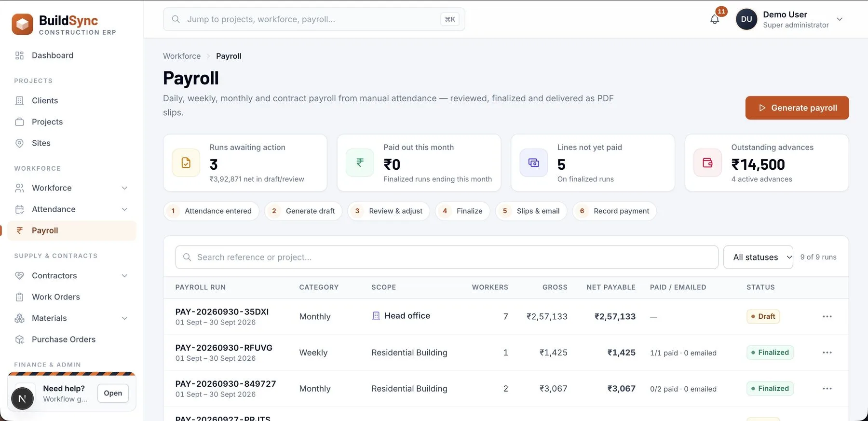This screenshot has height=421, width=868.
Task: Click the DU user avatar
Action: point(746,19)
